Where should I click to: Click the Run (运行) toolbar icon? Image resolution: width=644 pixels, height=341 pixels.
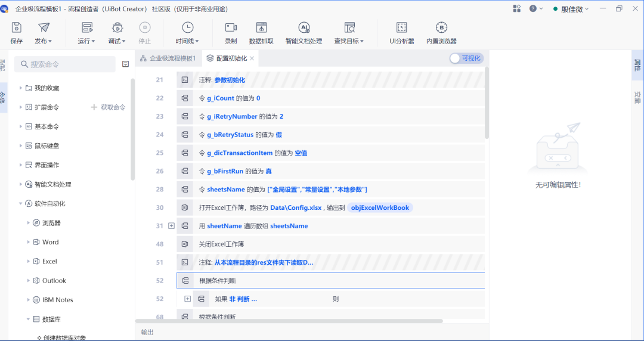pos(87,27)
